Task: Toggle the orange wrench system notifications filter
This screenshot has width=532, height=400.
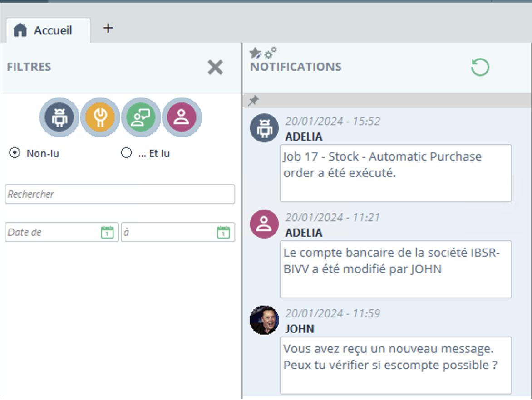Action: tap(100, 117)
